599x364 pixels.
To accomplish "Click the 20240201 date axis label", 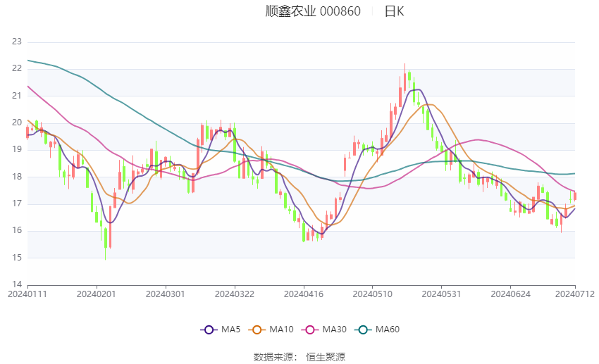I will 97,294.
